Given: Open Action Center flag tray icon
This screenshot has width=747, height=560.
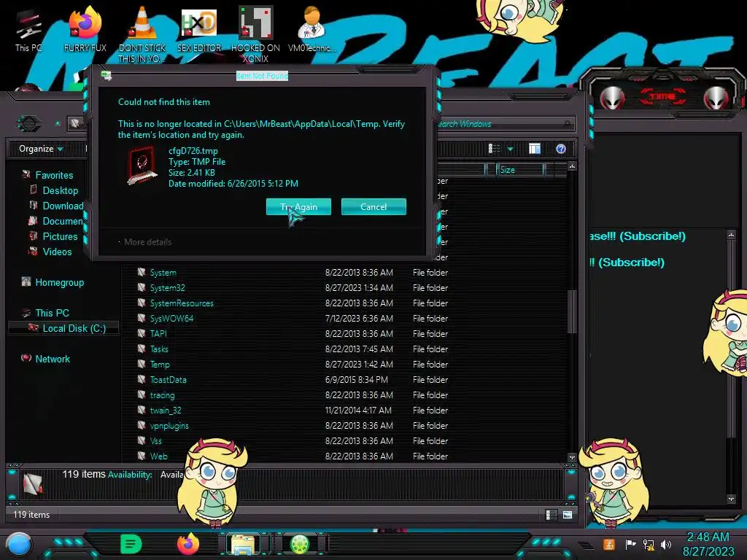Looking at the screenshot, I should click(x=630, y=544).
